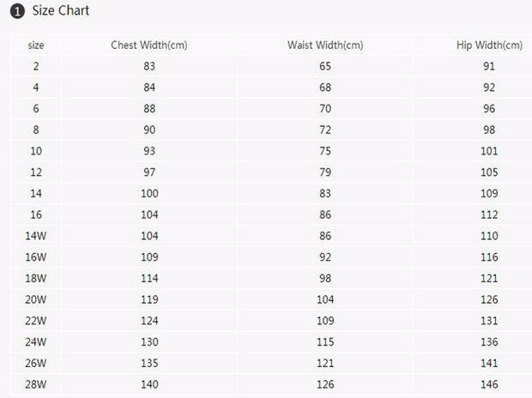Click the size 14W row label
532x398 pixels.
[36, 236]
